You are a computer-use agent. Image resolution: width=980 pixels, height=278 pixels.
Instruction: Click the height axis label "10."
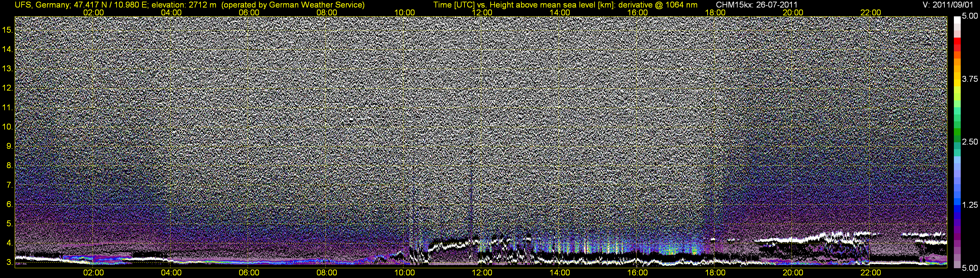point(7,127)
